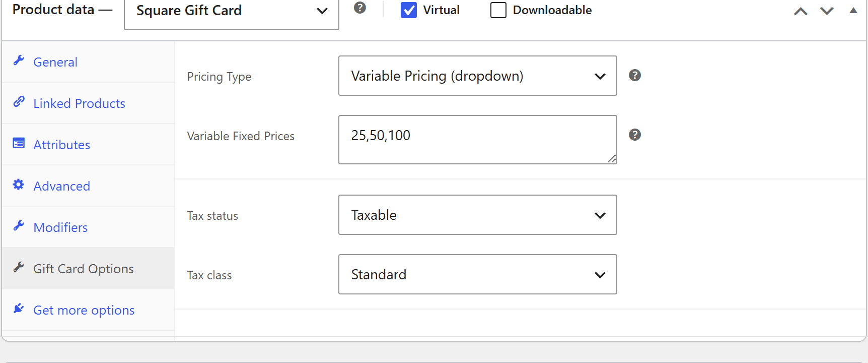Open the Tax status dropdown

point(478,215)
